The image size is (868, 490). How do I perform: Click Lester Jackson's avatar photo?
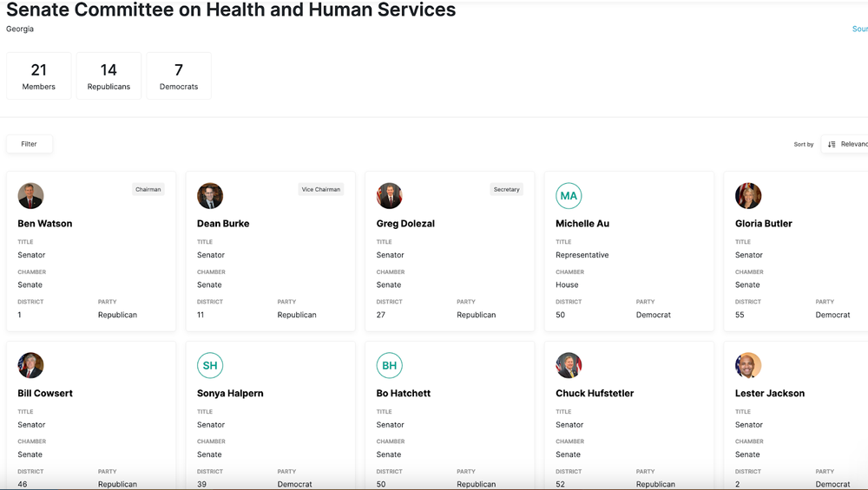(748, 366)
